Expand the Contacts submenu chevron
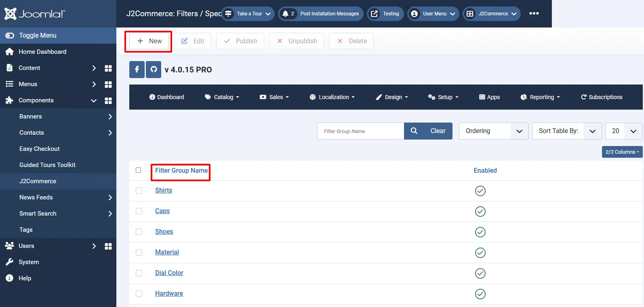 pos(110,133)
